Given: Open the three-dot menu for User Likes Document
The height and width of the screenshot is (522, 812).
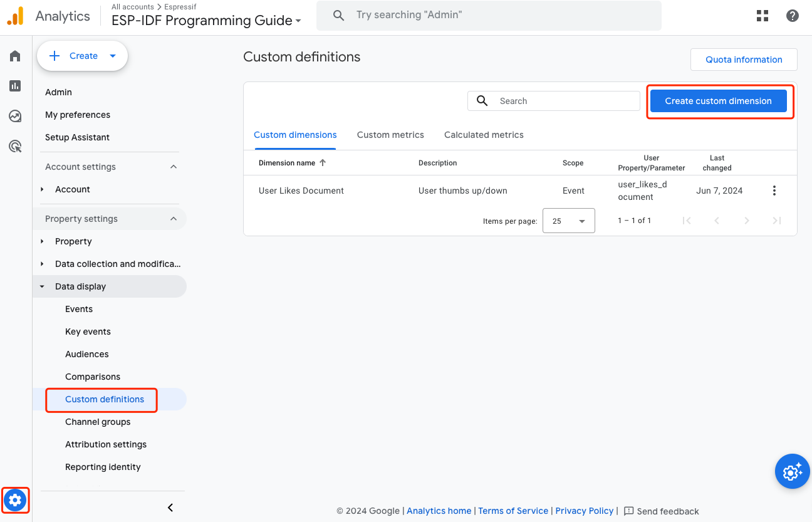Looking at the screenshot, I should pos(774,191).
